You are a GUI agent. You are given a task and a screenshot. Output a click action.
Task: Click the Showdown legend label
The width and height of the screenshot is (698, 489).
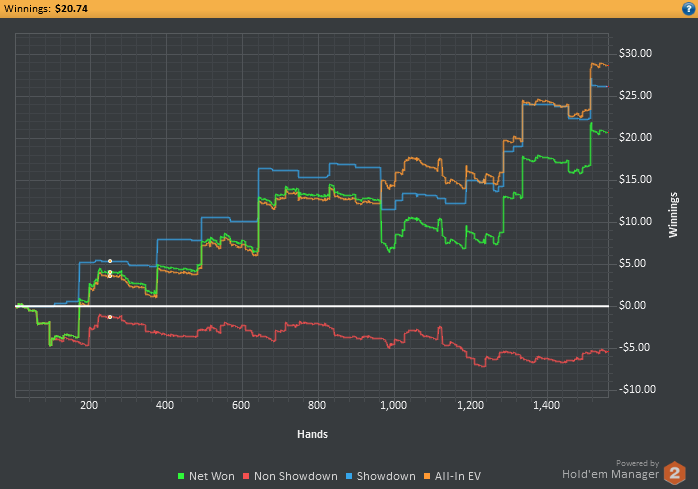(386, 476)
